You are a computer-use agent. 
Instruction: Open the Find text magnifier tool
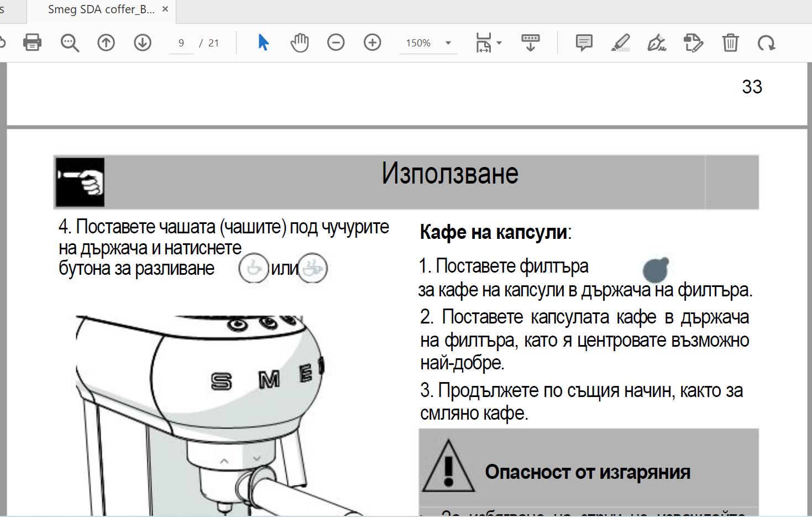(x=70, y=43)
